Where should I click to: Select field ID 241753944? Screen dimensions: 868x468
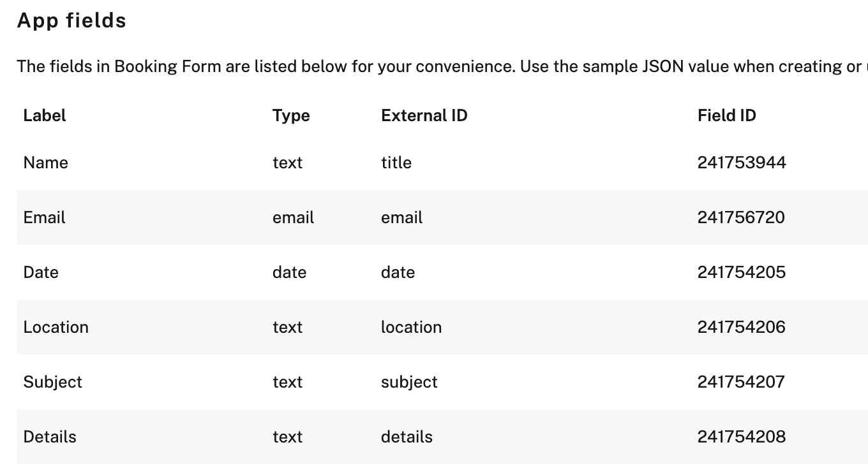pos(742,163)
